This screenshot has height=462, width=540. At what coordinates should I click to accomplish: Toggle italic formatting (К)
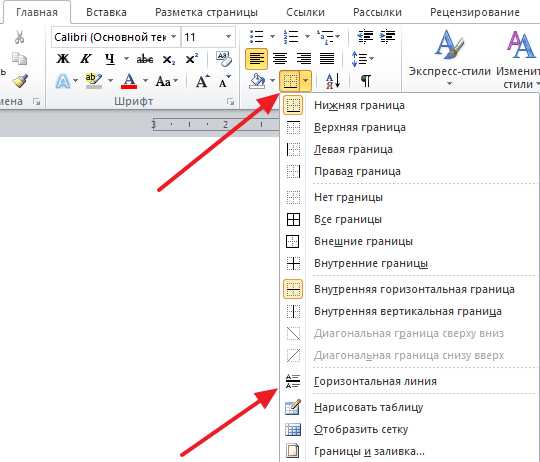85,59
